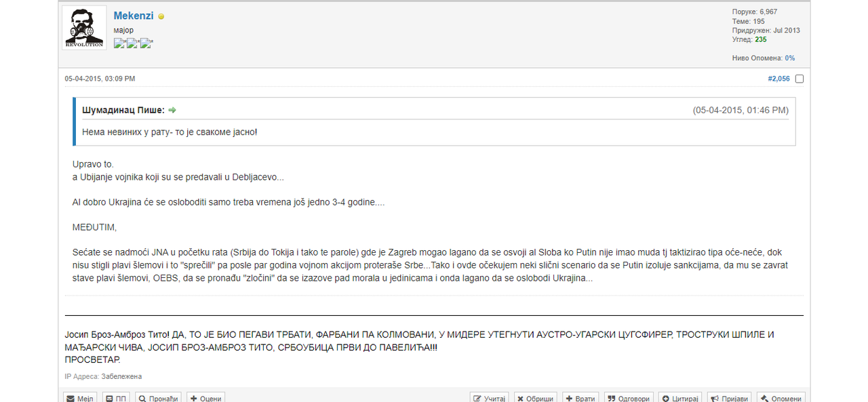Click the Поруке: 6,967 post count

coord(755,12)
